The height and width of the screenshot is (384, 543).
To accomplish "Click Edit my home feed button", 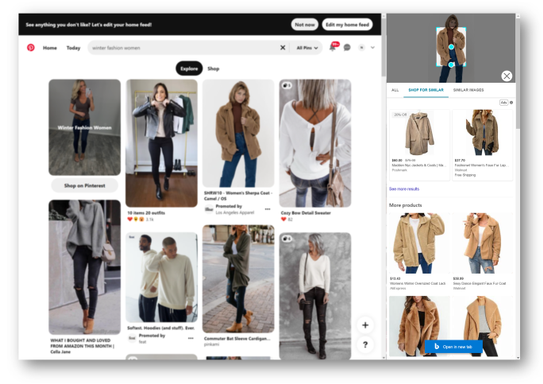I will (x=347, y=25).
